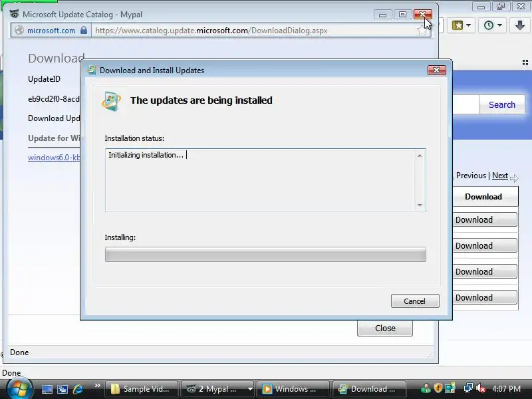Close the Download and Install Updates dialog
532x399 pixels.
437,70
